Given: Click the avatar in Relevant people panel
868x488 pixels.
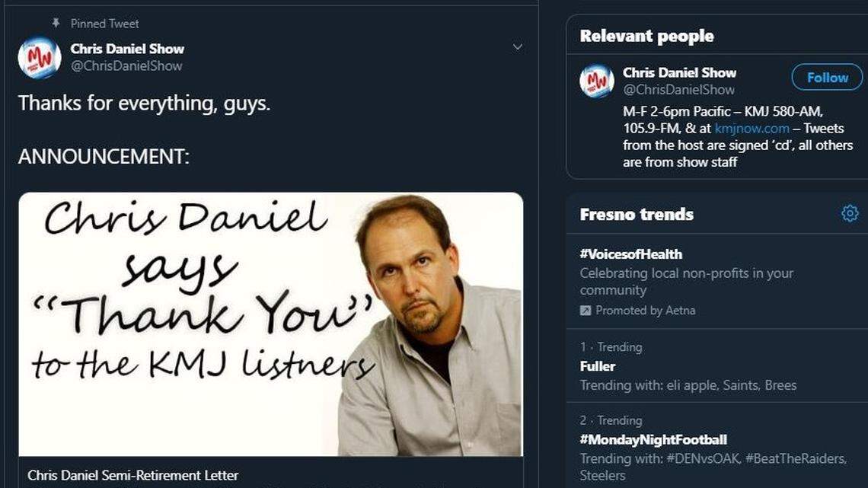Looking at the screenshot, I should point(598,81).
